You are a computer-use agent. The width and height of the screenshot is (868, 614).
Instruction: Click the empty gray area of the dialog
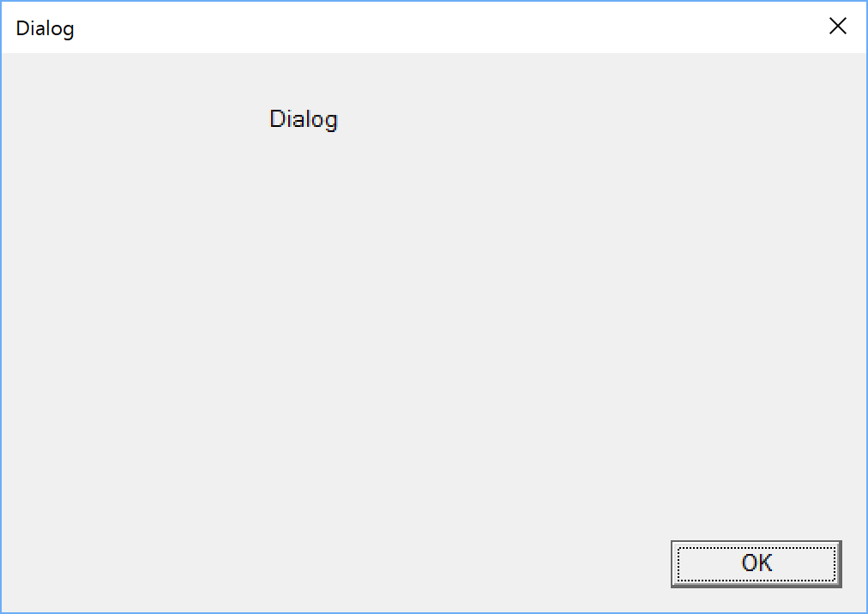388,332
